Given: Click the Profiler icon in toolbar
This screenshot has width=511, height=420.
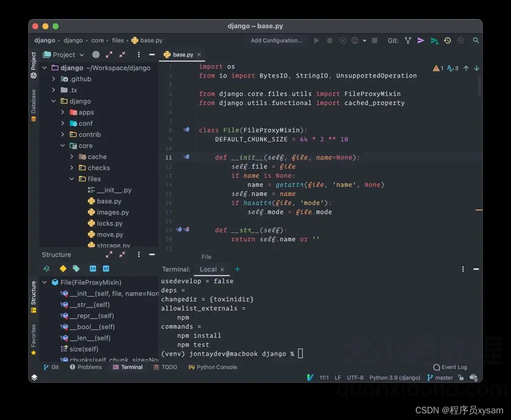Looking at the screenshot, I should pyautogui.click(x=355, y=40).
